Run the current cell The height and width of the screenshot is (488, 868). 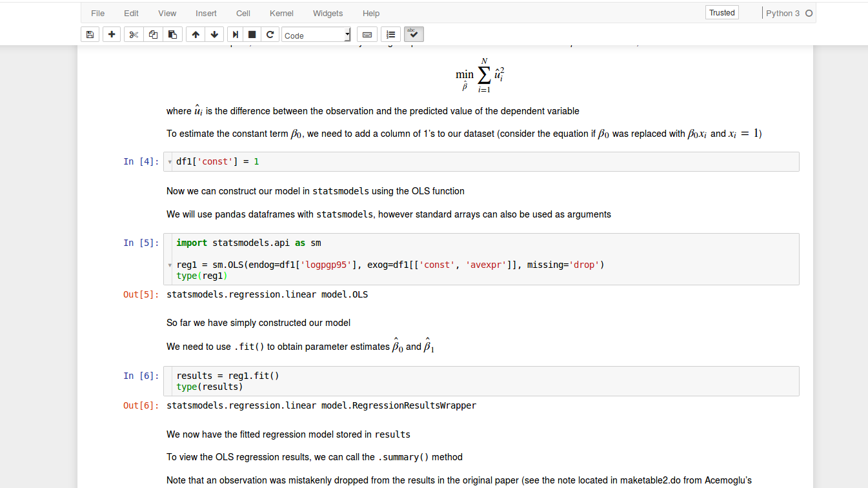(x=234, y=34)
